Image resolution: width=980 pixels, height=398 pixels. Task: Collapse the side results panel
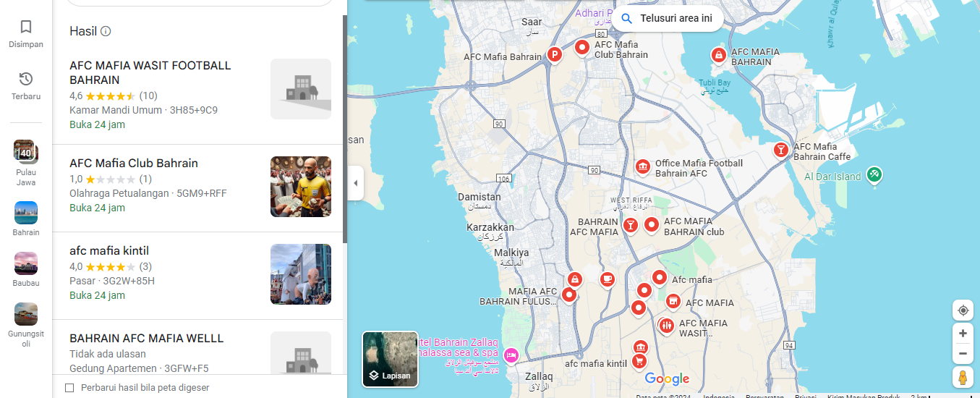click(355, 183)
